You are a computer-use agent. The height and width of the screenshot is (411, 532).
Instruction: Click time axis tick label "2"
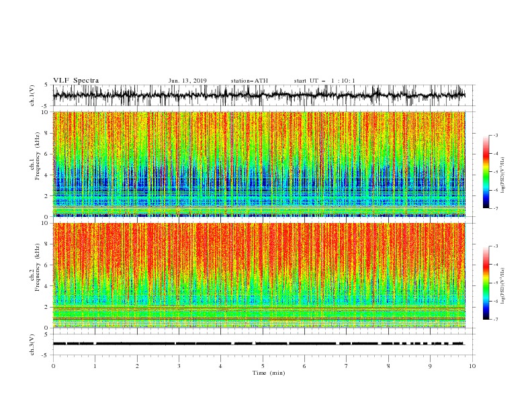point(137,366)
